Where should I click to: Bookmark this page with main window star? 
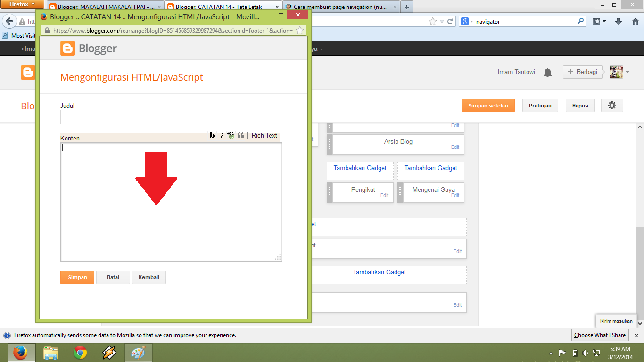pyautogui.click(x=433, y=21)
